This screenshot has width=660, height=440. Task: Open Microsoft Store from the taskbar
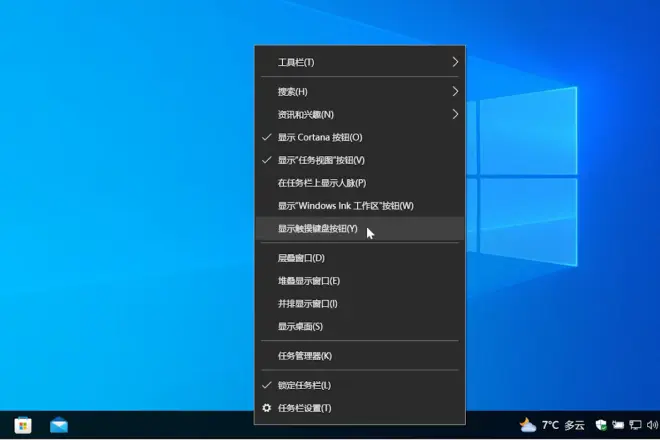[x=23, y=425]
